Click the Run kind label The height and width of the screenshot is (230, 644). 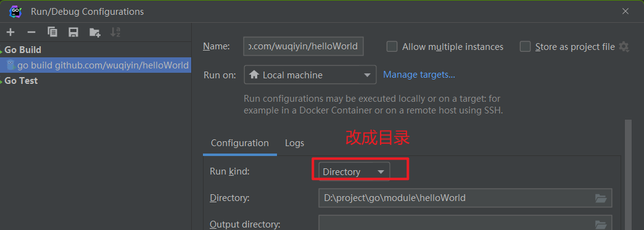[229, 171]
